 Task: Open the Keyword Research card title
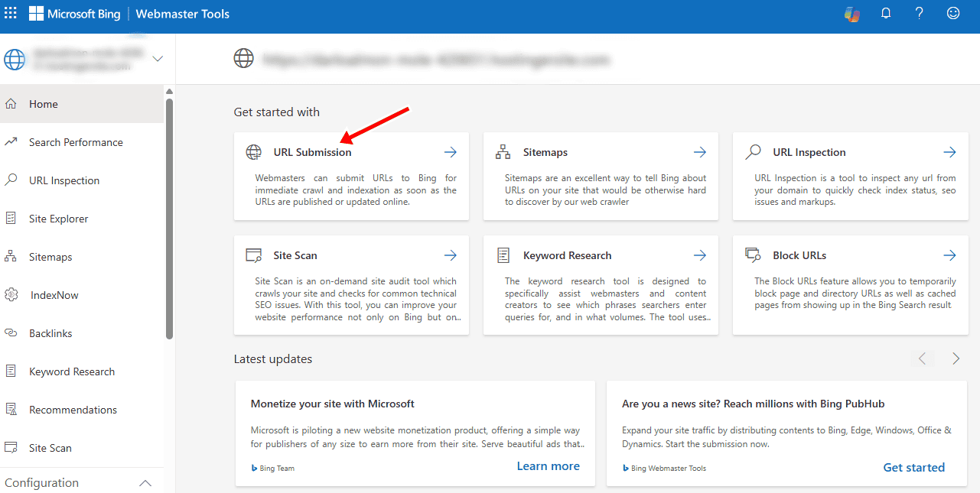click(x=568, y=255)
